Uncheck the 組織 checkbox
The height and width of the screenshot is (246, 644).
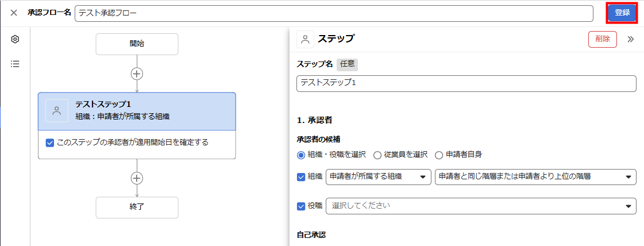[x=301, y=177]
